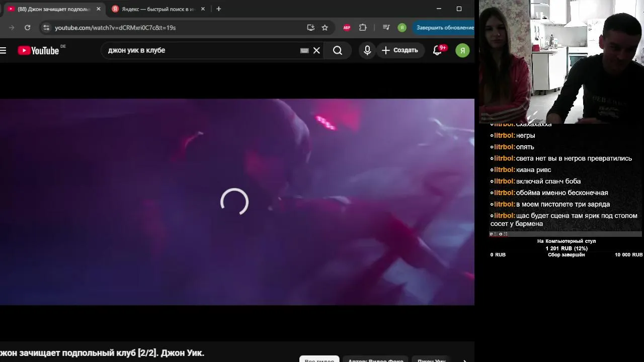This screenshot has width=644, height=362.
Task: Open a new browser tab
Action: tap(218, 9)
